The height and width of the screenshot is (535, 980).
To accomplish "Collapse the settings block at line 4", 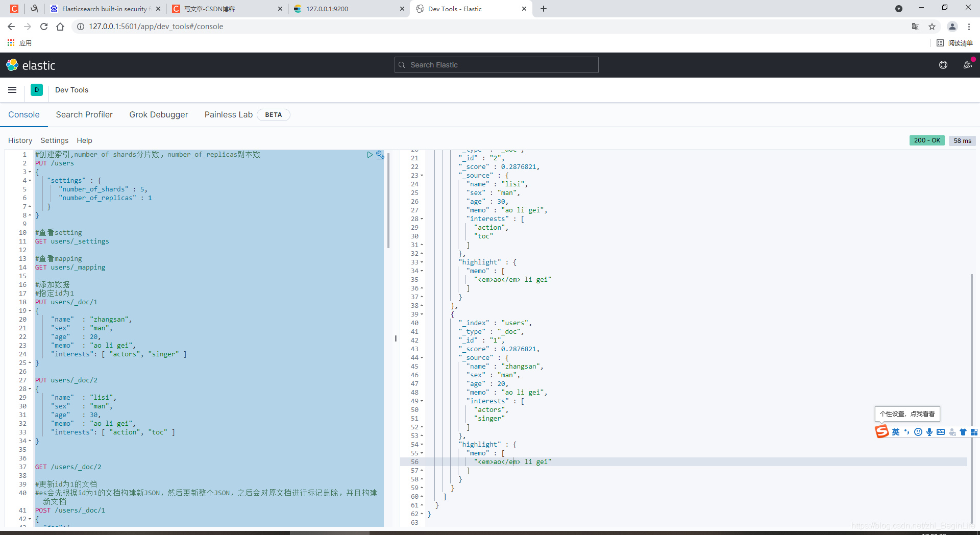I will tap(30, 181).
